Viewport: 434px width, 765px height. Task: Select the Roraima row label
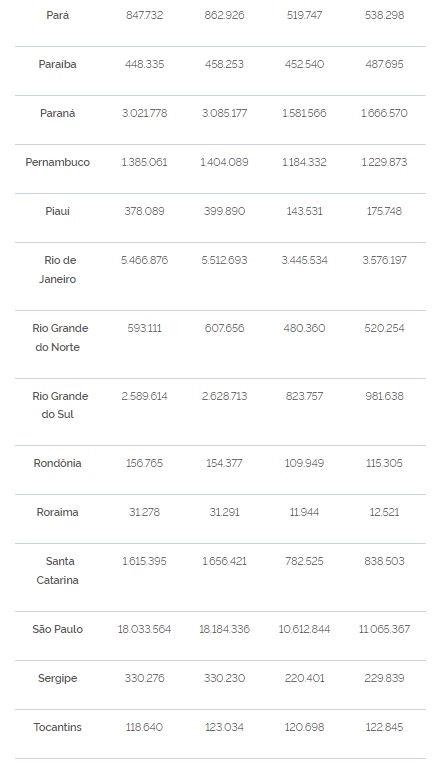click(58, 512)
